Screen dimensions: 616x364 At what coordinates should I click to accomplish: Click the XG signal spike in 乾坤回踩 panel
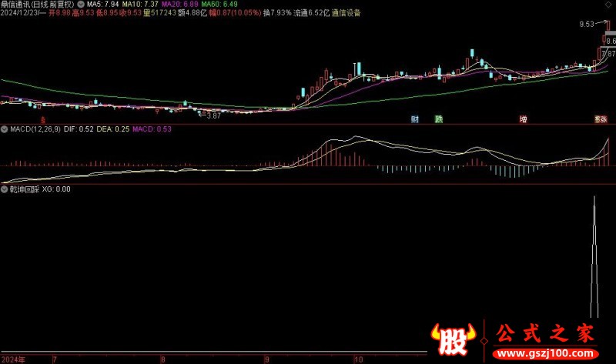[594, 257]
